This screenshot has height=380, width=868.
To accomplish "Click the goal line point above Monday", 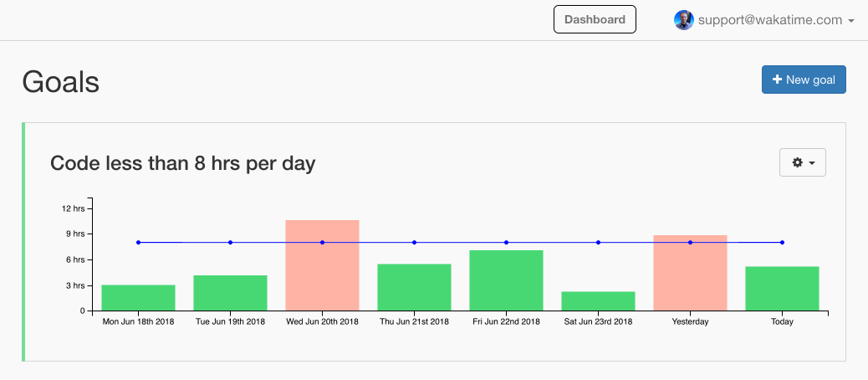I will [138, 243].
